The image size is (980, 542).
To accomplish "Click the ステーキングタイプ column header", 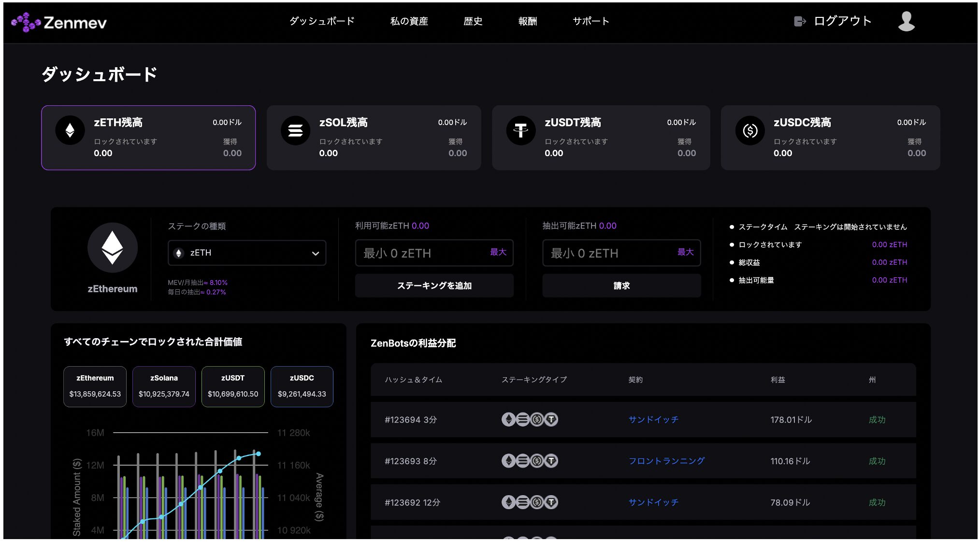I will [534, 380].
